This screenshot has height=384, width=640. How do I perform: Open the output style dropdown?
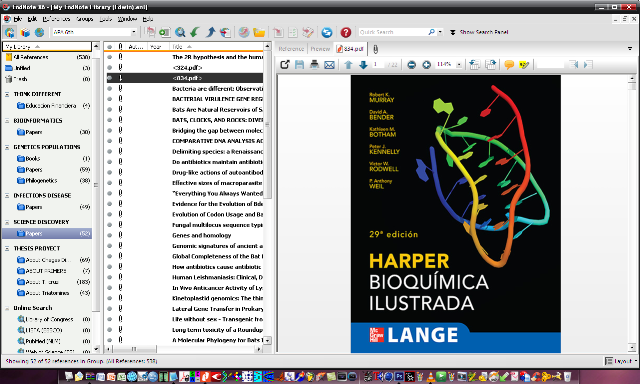point(133,32)
